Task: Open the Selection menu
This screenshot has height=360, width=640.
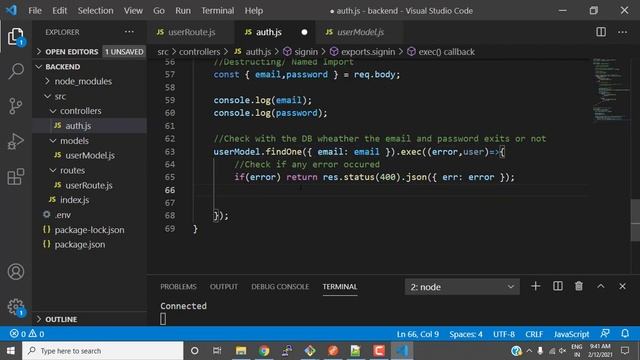Action: 96,11
